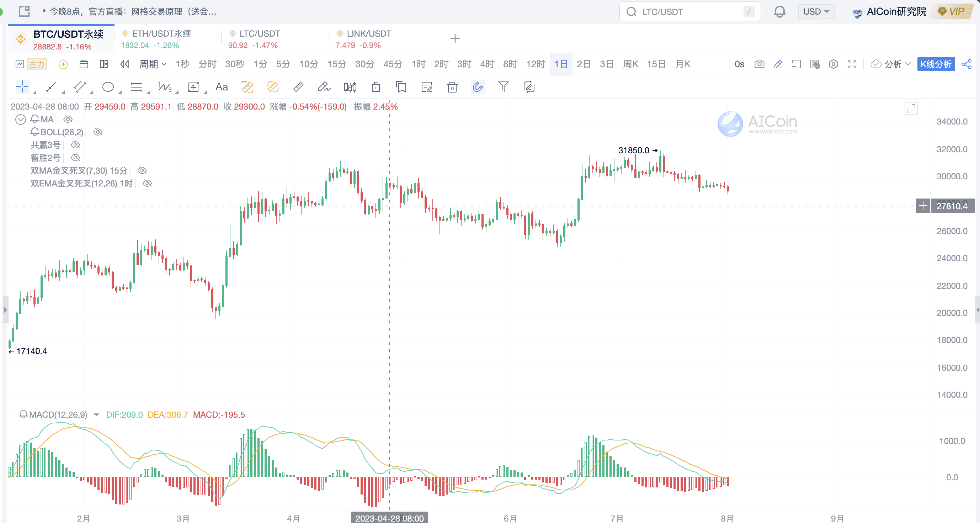Click the trash delete drawings icon
The image size is (980, 523).
click(x=452, y=87)
